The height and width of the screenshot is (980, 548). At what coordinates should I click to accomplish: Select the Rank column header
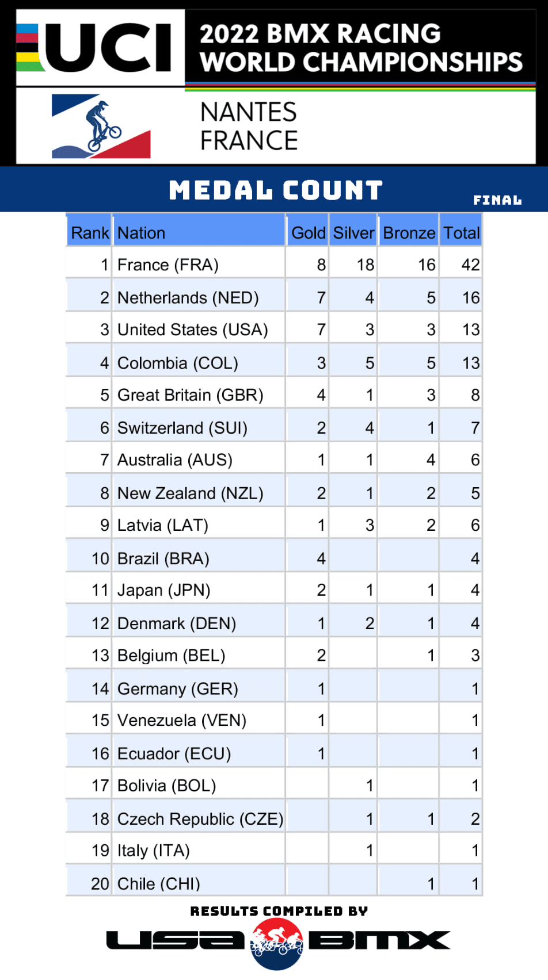(89, 233)
